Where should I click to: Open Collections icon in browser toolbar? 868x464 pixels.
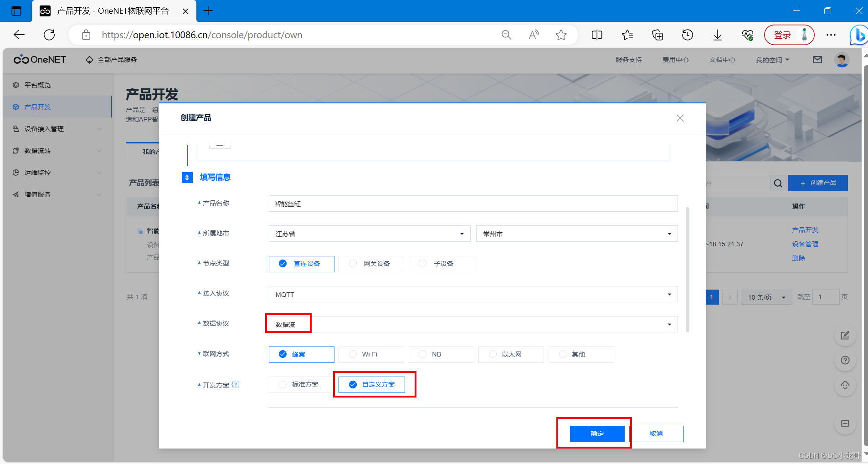(x=657, y=35)
